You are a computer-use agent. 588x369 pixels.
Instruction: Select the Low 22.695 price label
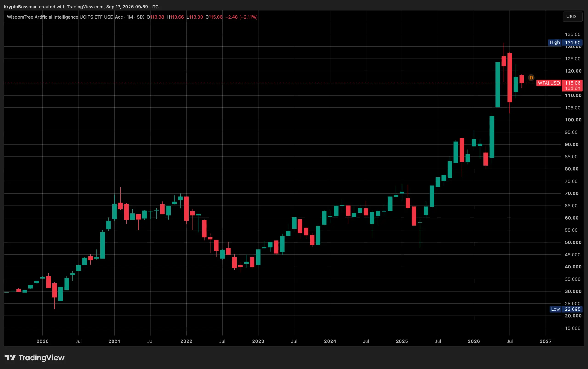[x=566, y=309]
